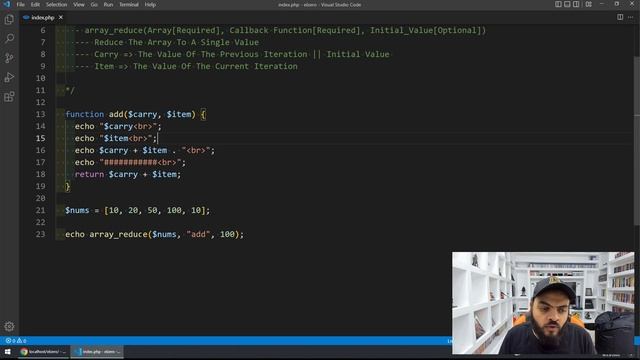This screenshot has width=640, height=360.
Task: Click the "add" string on line 23
Action: coord(198,234)
